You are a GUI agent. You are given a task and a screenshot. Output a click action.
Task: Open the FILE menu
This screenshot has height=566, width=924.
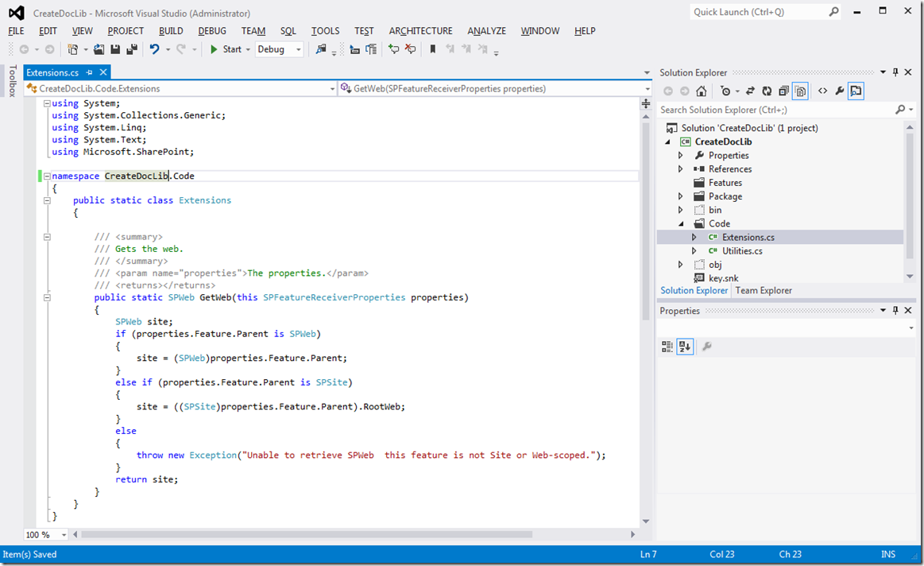pos(17,31)
